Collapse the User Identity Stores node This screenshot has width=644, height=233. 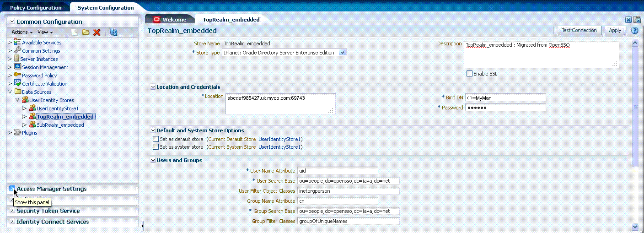point(17,100)
